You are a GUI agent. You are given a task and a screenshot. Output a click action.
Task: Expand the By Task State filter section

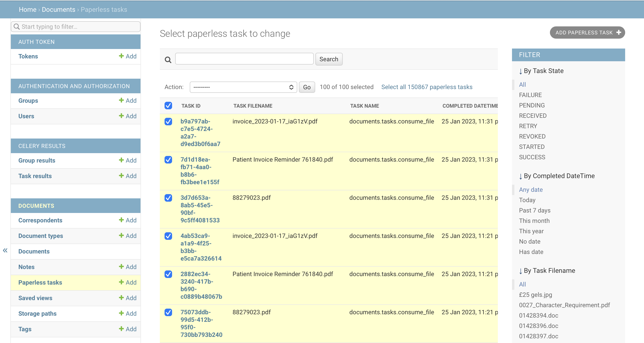coord(541,71)
